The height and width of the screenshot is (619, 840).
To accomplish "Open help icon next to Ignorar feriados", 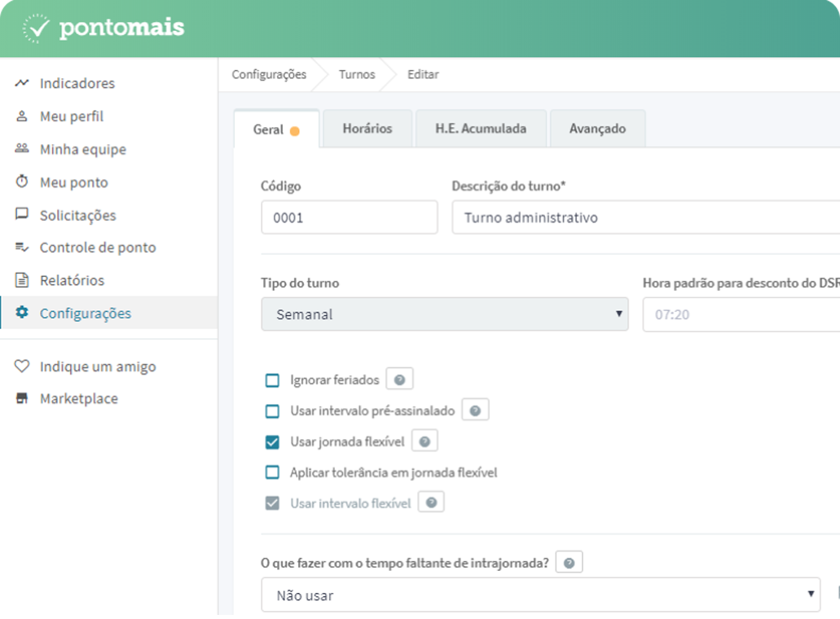I will (x=399, y=380).
